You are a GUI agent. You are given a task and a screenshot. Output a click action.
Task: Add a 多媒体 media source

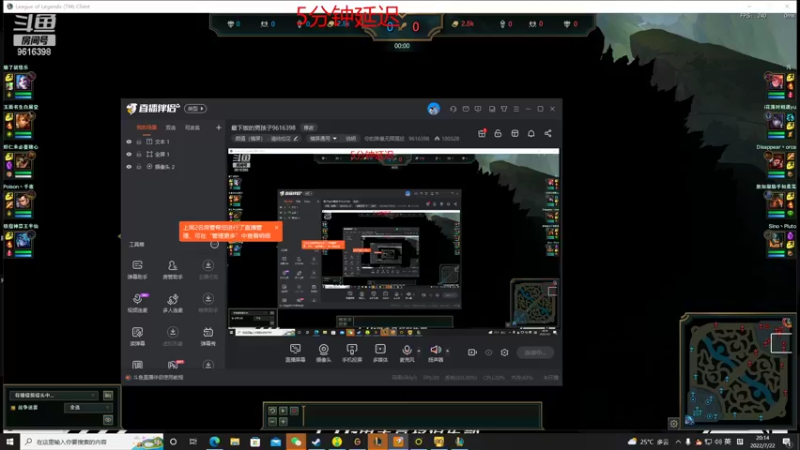(380, 353)
